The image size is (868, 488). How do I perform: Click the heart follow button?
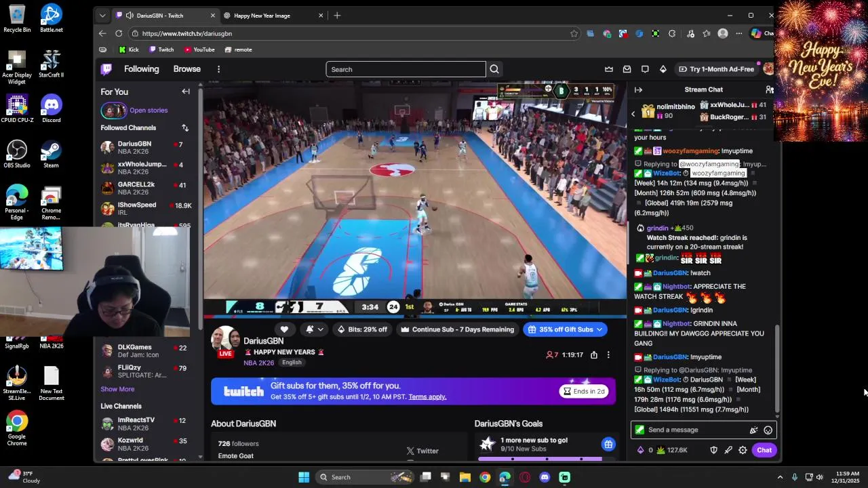pyautogui.click(x=284, y=329)
